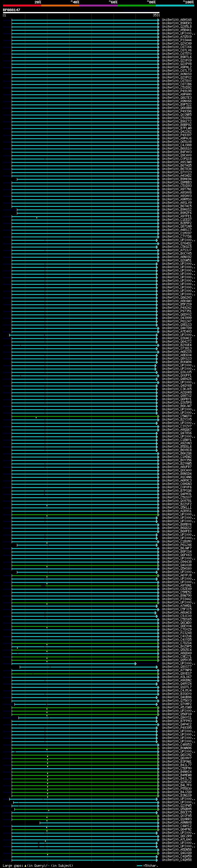Click the red ~20% identity color band
The height and width of the screenshot is (868, 197).
22,6
